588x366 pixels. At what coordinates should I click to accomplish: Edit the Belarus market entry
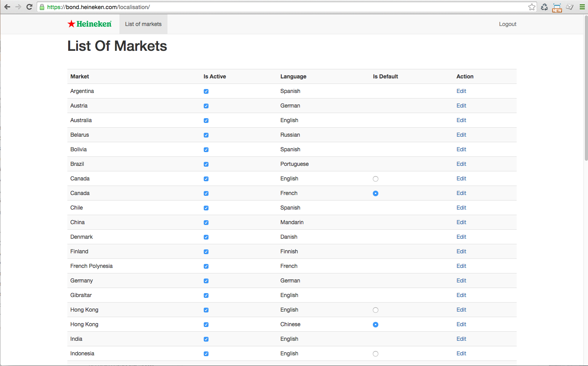pyautogui.click(x=461, y=135)
